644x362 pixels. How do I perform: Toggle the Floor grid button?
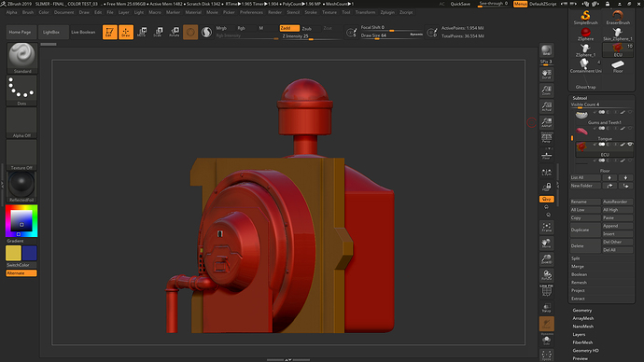click(x=547, y=156)
